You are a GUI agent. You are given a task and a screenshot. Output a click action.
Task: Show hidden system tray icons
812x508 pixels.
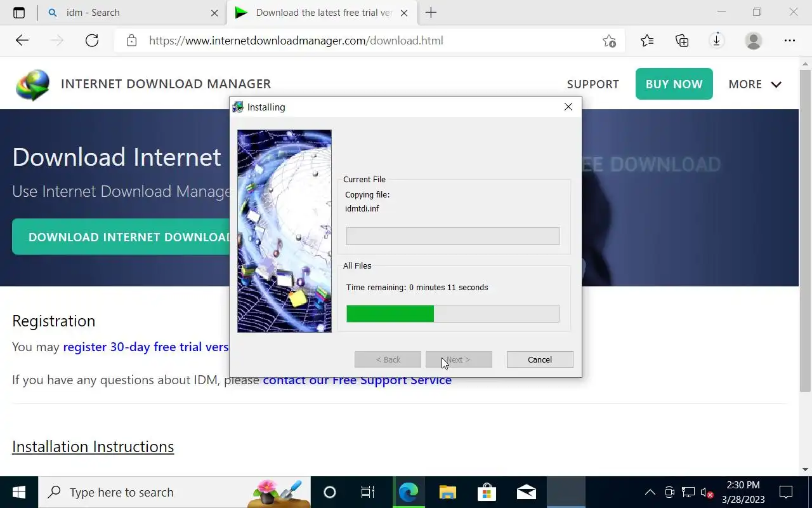pyautogui.click(x=650, y=492)
